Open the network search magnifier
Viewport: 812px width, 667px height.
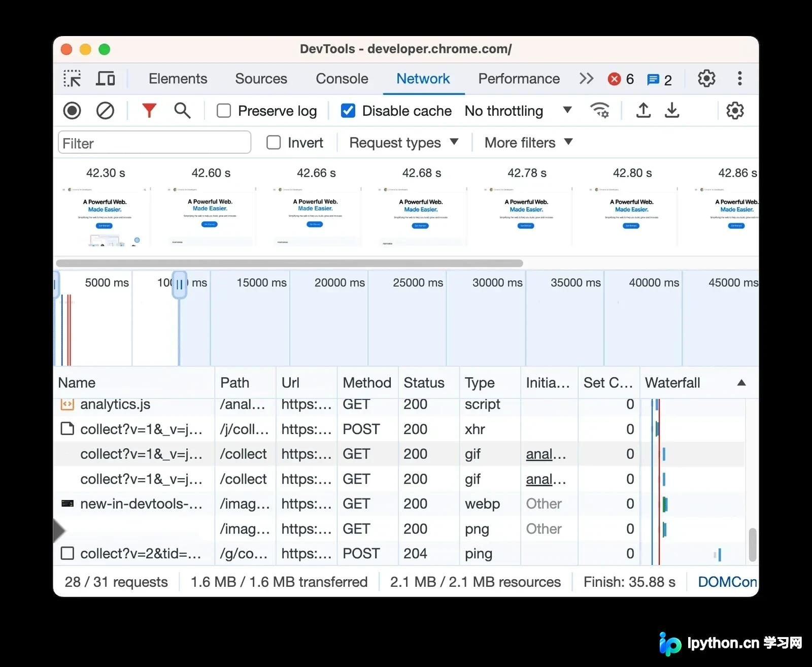pos(182,110)
